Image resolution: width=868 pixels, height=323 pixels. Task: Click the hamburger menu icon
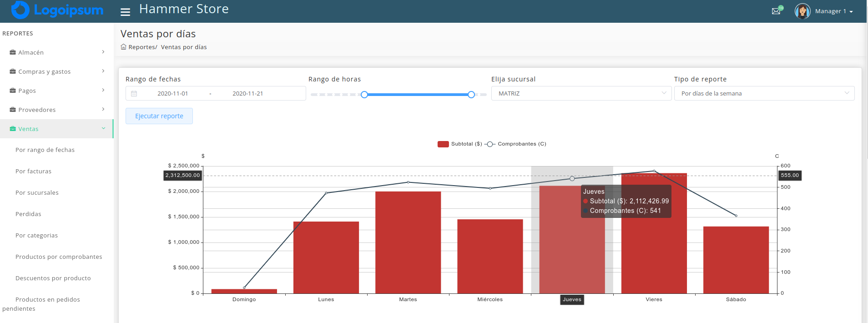(125, 12)
